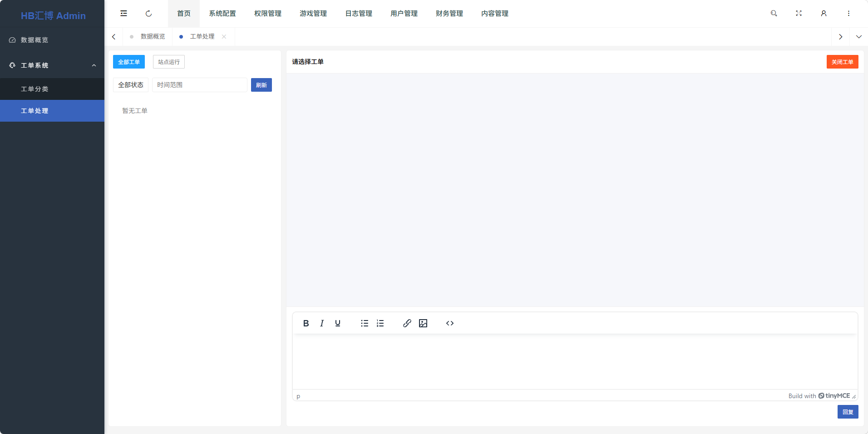
Task: Open the 全部状态 status dropdown
Action: coord(131,85)
